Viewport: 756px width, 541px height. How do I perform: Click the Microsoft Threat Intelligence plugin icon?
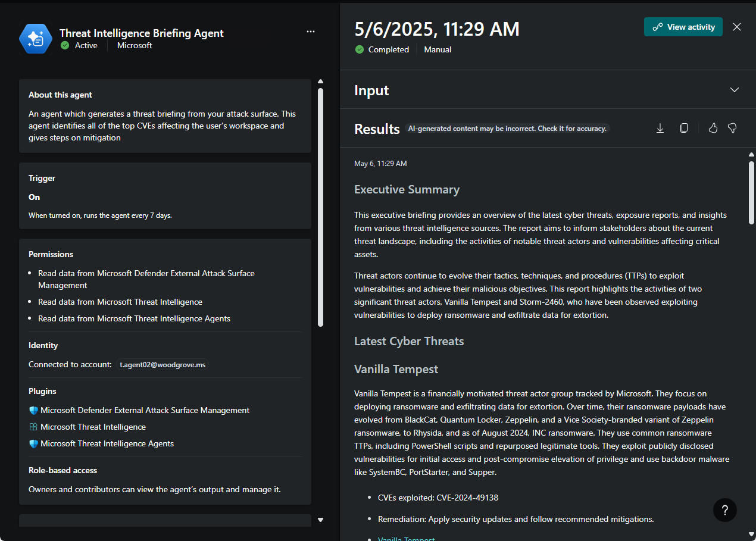(x=33, y=427)
